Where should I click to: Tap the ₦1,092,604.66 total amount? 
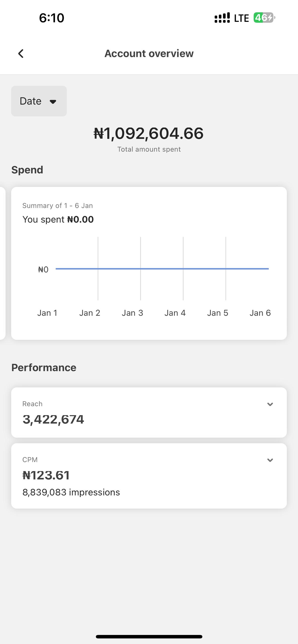[x=149, y=133]
